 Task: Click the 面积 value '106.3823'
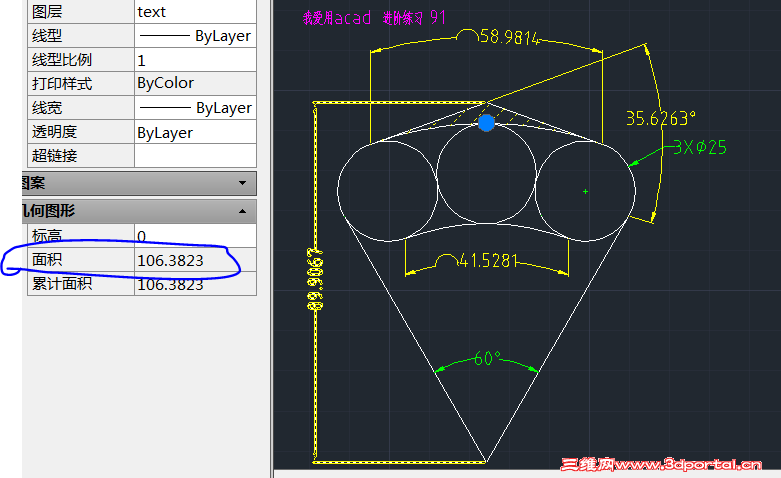[x=170, y=260]
